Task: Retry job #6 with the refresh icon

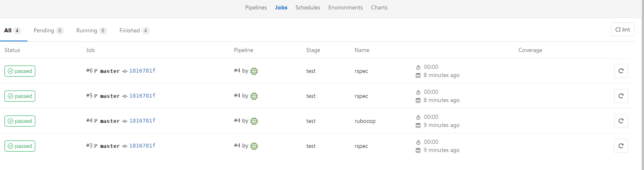Action: coord(621,71)
